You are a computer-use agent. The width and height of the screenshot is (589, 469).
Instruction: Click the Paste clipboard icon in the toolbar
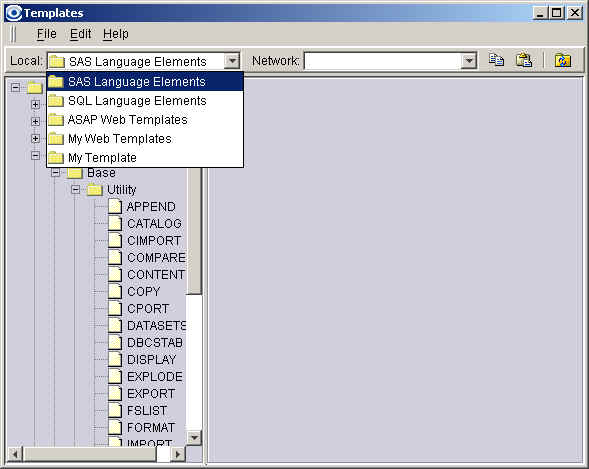point(524,60)
